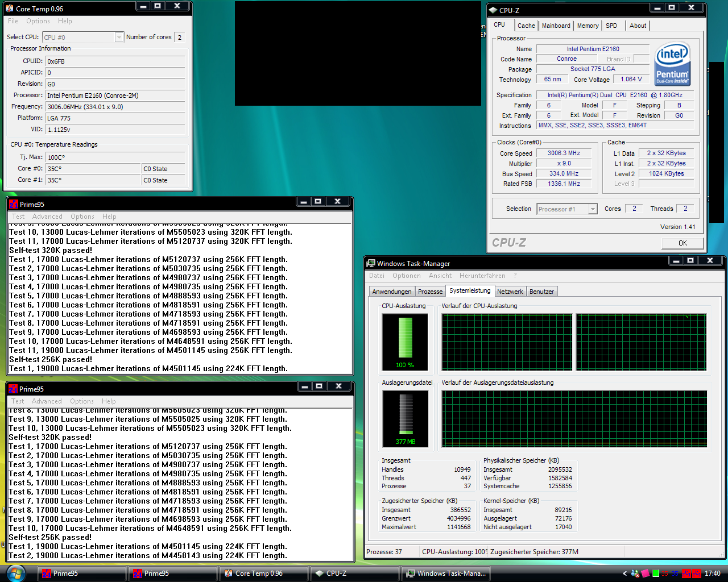Click the Task-Manager title bar icon
The width and height of the screenshot is (728, 582).
coord(371,263)
